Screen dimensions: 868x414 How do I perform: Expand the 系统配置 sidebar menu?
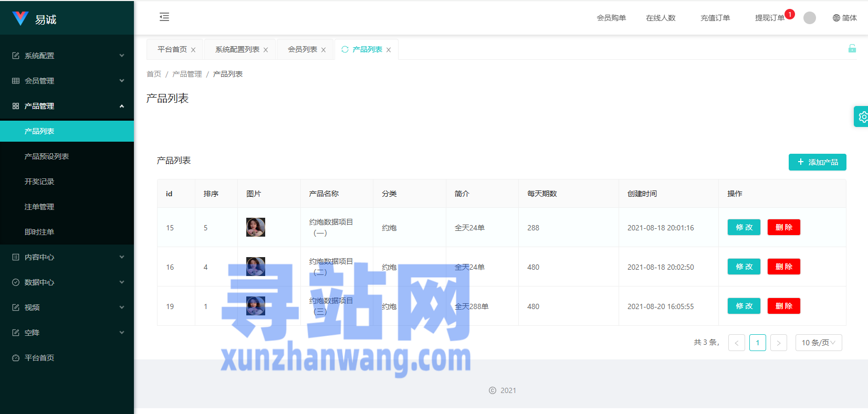[67, 56]
